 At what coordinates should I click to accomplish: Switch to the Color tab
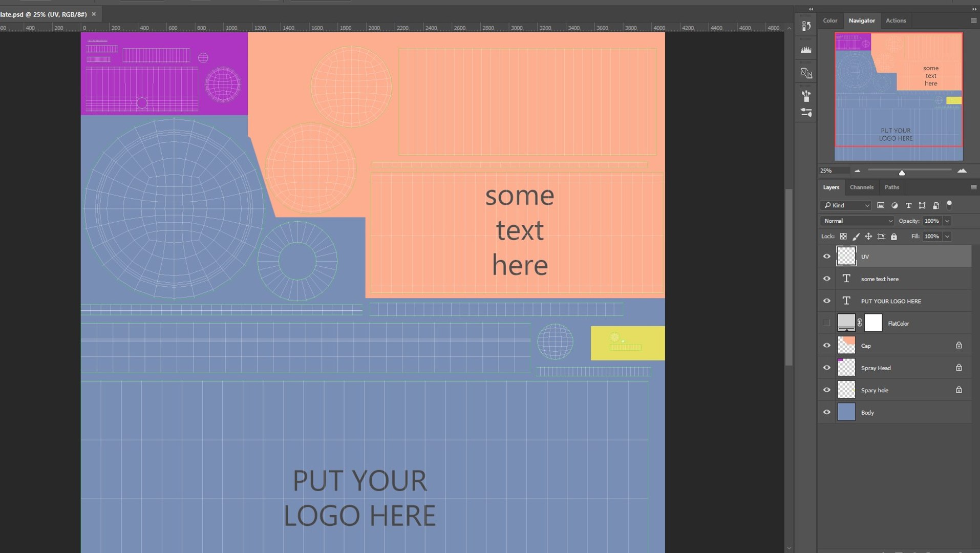coord(830,20)
